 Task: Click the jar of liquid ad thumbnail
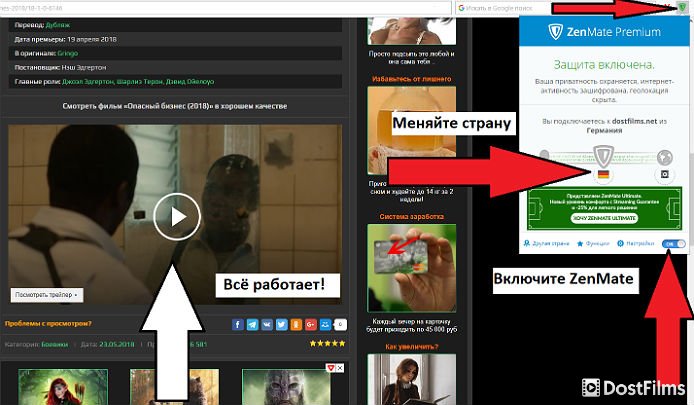pos(412,130)
